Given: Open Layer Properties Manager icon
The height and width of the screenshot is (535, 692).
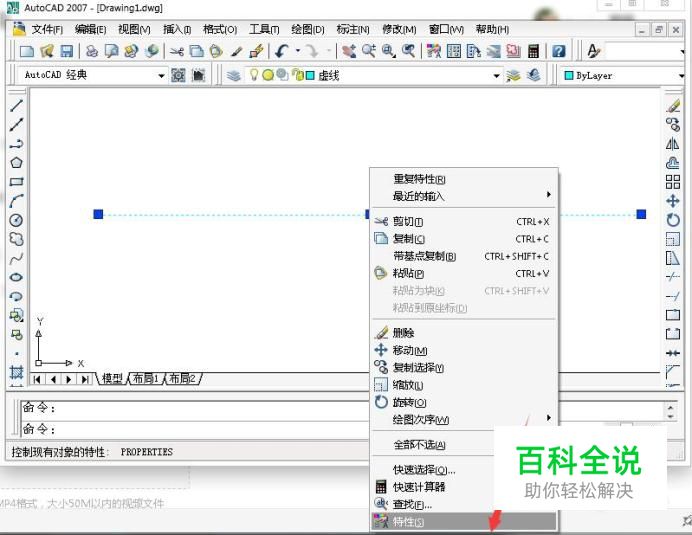Looking at the screenshot, I should tap(233, 75).
